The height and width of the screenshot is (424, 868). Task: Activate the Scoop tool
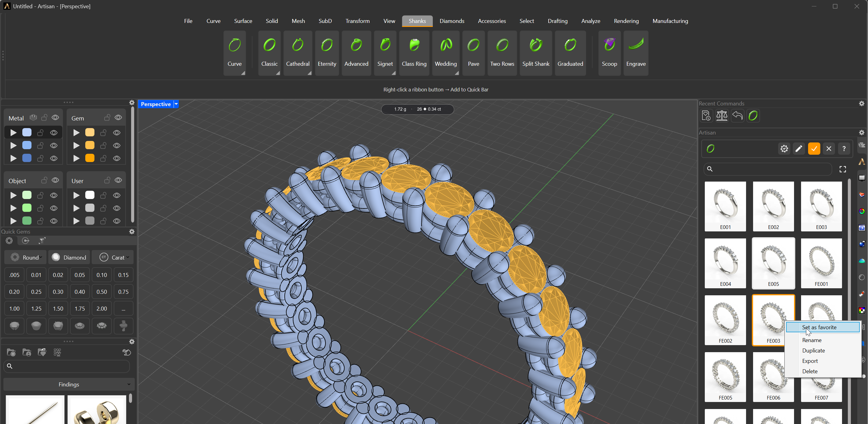click(x=609, y=53)
